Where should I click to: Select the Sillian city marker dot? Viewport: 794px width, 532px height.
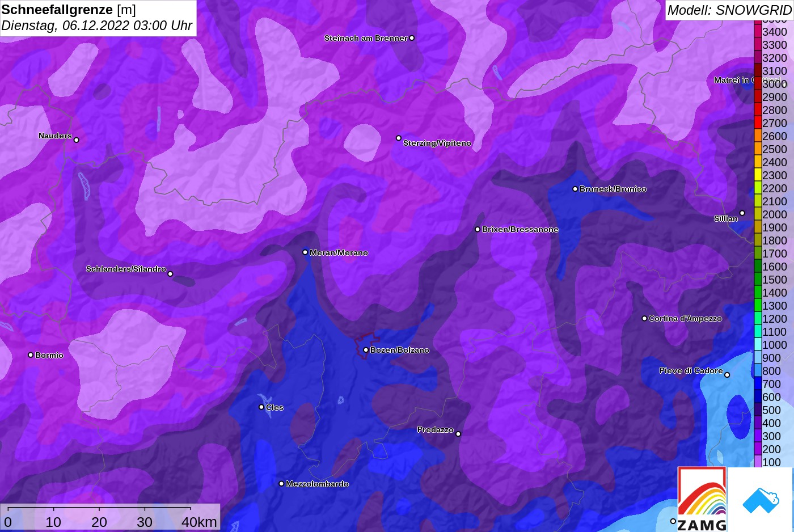click(x=742, y=213)
